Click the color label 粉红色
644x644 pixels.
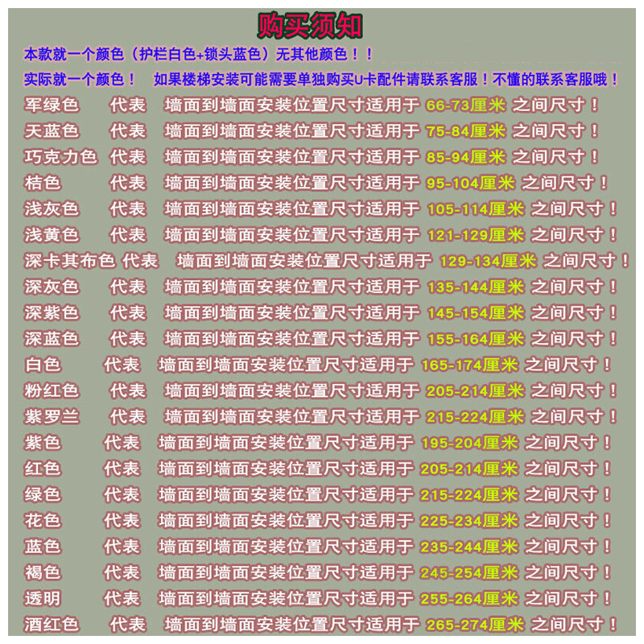(52, 390)
